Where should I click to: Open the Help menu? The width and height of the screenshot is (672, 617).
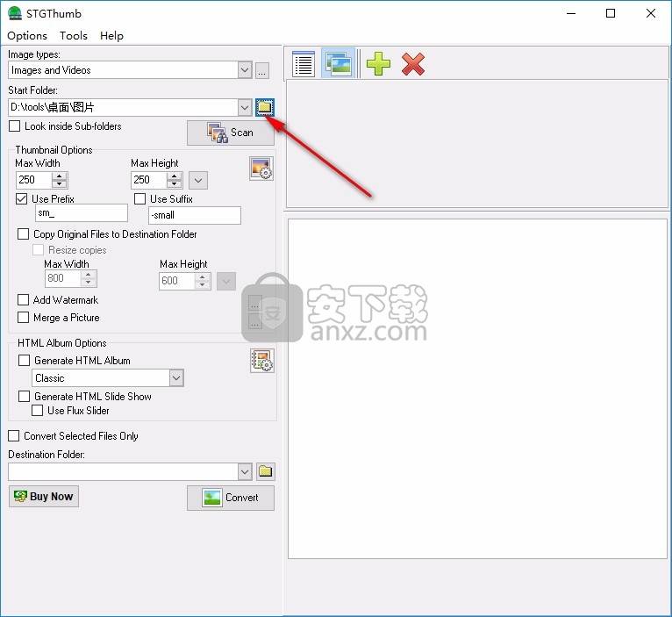[111, 36]
